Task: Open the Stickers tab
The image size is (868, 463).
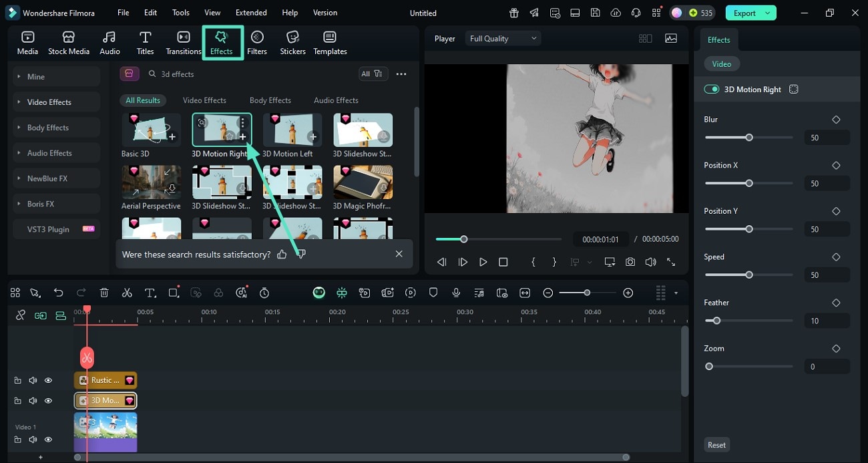Action: click(x=292, y=43)
